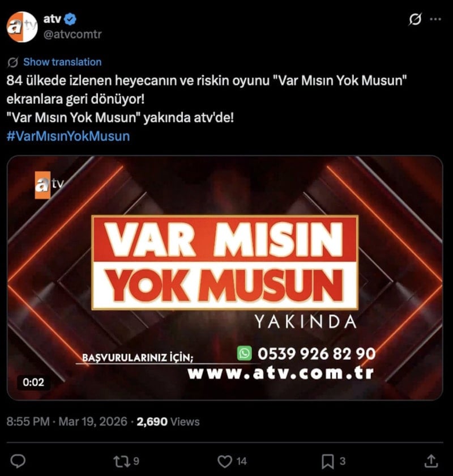Bookmark this post
The width and height of the screenshot is (453, 476).
point(333,461)
